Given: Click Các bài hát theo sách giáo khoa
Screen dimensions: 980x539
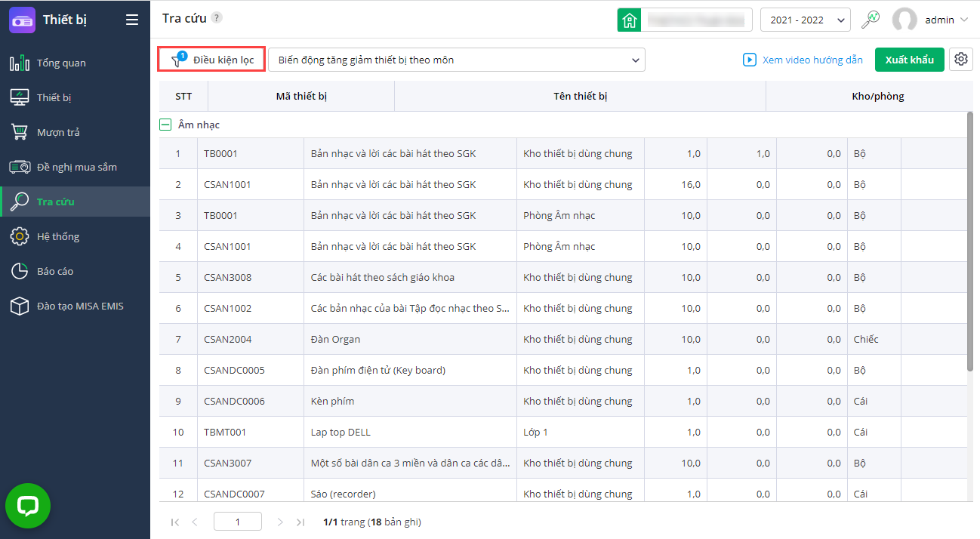Looking at the screenshot, I should click(x=383, y=277).
